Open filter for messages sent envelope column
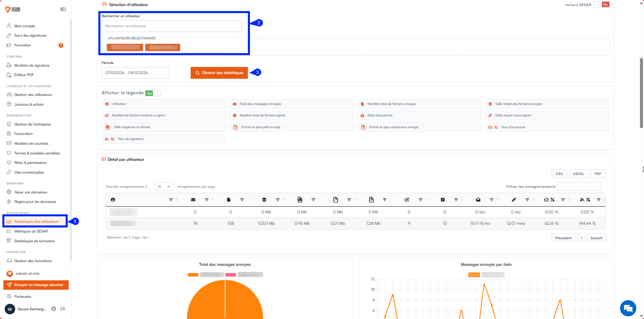 click(206, 200)
